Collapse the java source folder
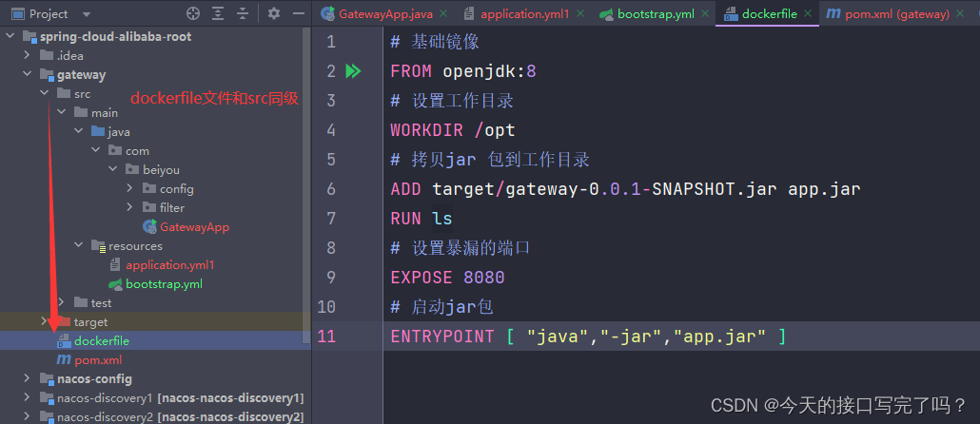Image resolution: width=980 pixels, height=424 pixels. [x=78, y=131]
